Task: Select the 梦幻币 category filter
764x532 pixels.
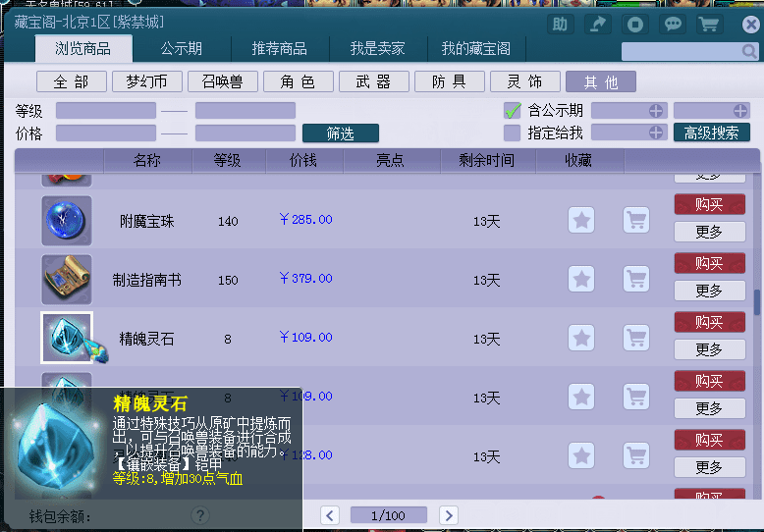Action: coord(147,81)
